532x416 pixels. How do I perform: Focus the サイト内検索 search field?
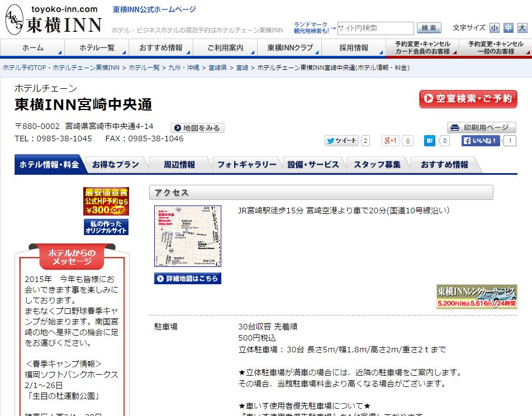point(376,28)
